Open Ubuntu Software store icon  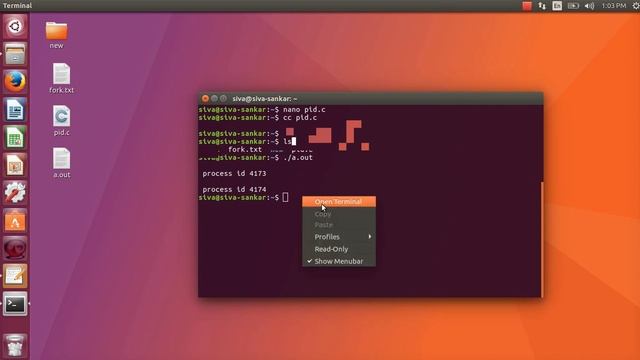pos(15,220)
